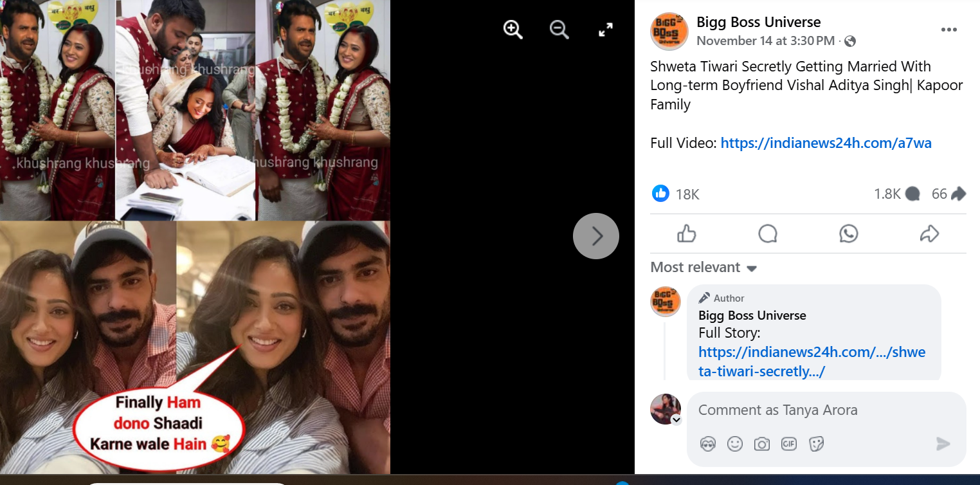The image size is (980, 485).
Task: Open the Full Story link in comment
Action: pos(812,361)
